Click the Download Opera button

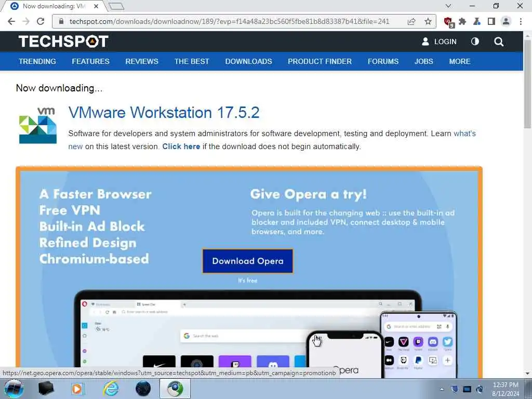click(x=248, y=261)
